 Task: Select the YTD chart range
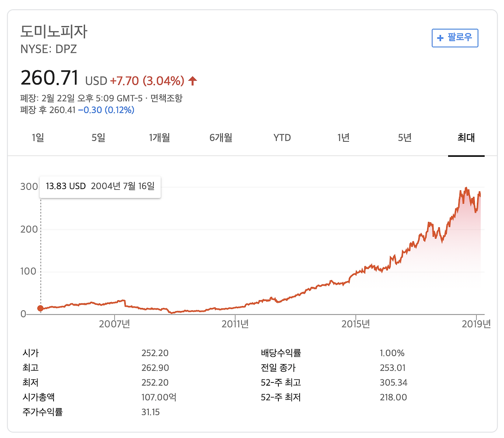point(282,137)
